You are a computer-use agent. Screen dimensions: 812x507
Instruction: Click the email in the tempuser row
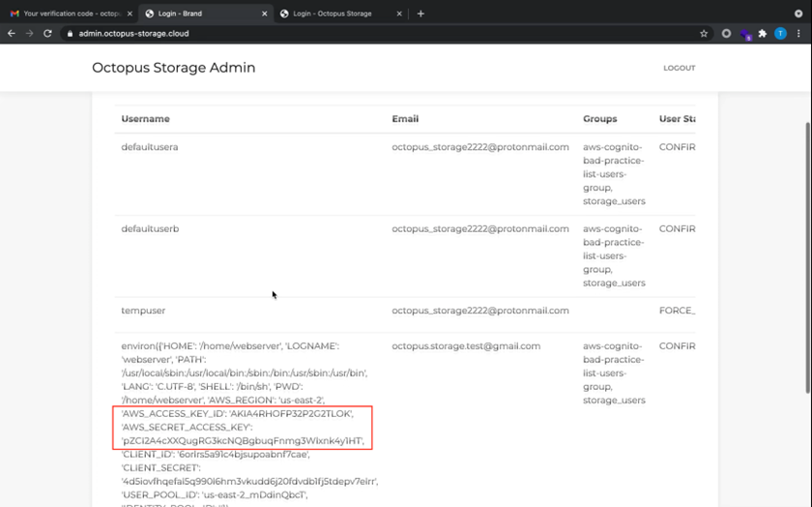click(x=480, y=311)
